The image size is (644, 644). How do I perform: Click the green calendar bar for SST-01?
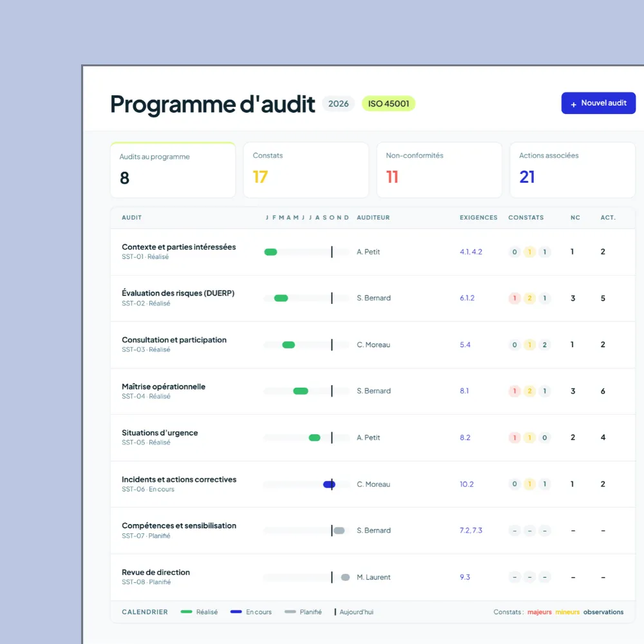click(x=270, y=252)
